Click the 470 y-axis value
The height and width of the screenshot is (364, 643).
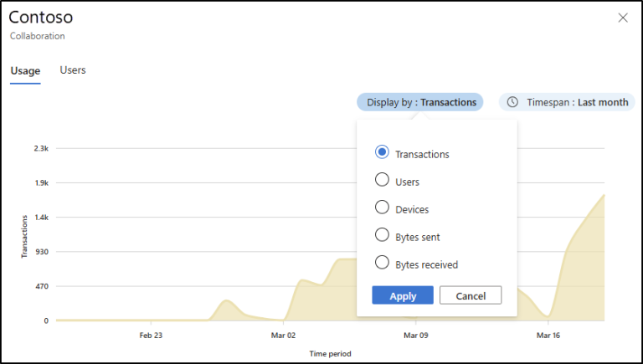42,286
